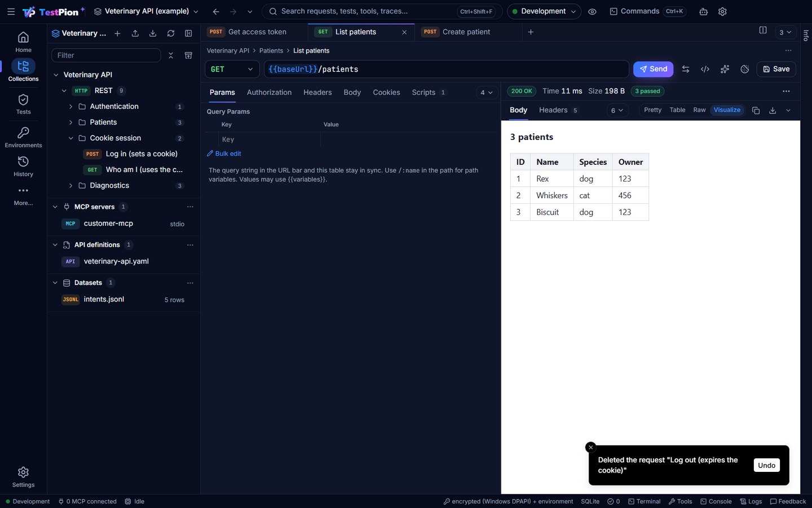Screen dimensions: 812x508
Task: Switch to the Authorization tab
Action: click(x=269, y=93)
